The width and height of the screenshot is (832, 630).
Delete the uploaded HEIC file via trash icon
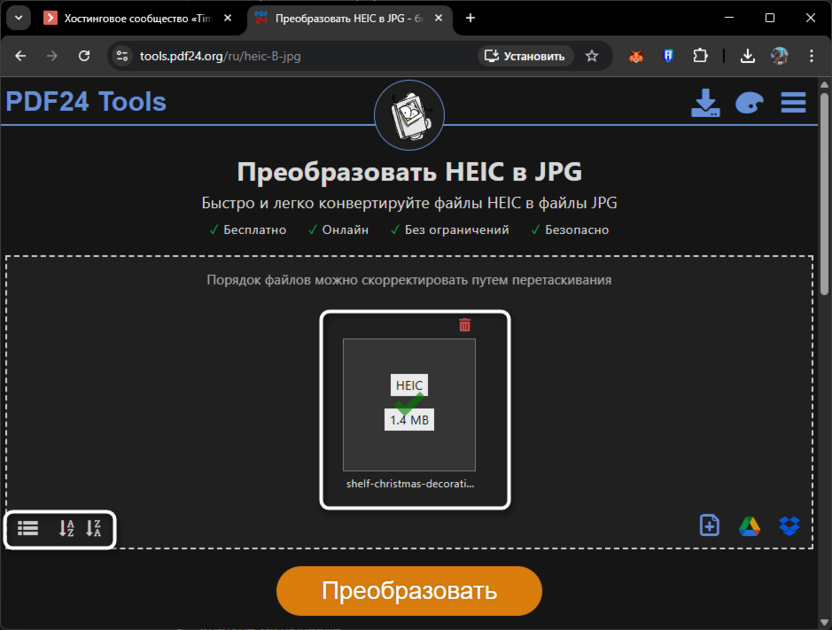(464, 323)
